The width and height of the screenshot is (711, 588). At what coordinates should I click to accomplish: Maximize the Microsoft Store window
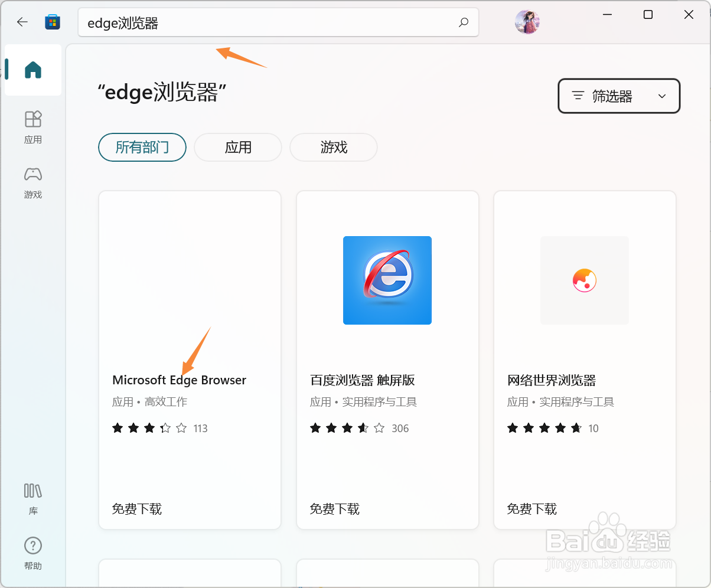coord(648,15)
